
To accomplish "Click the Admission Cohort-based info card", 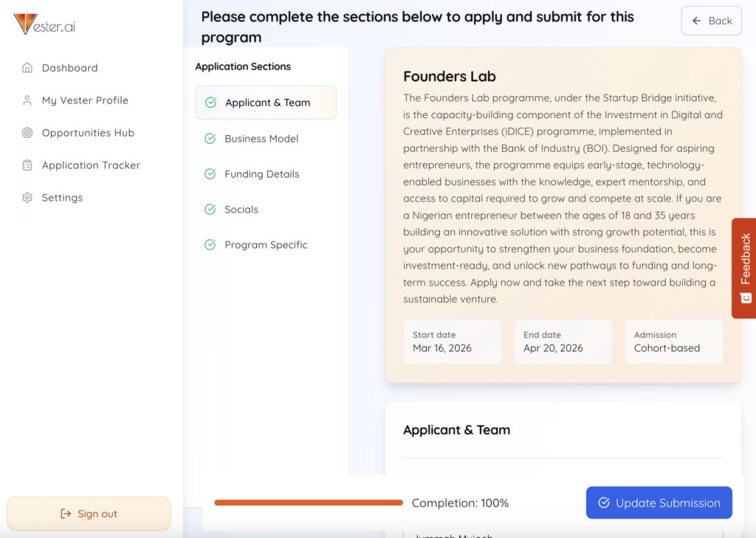I will 673,342.
